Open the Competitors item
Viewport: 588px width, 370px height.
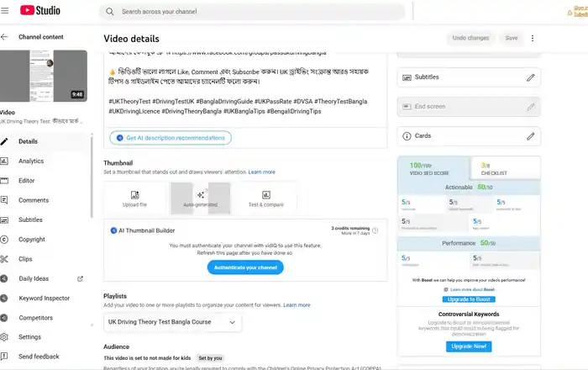[x=45, y=318]
